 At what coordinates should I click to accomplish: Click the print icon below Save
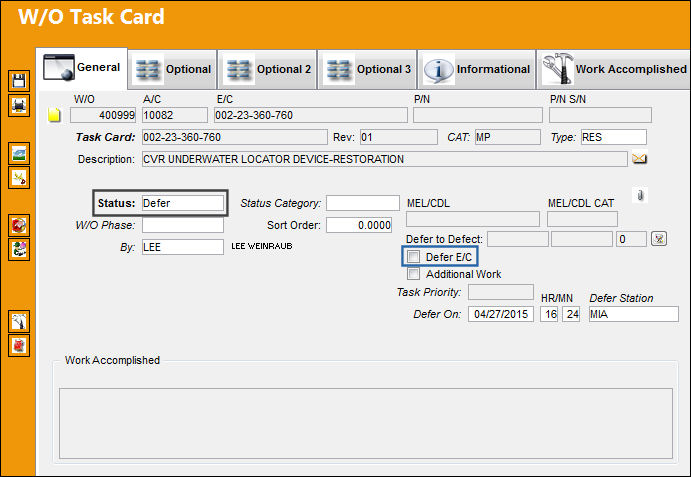pyautogui.click(x=19, y=106)
